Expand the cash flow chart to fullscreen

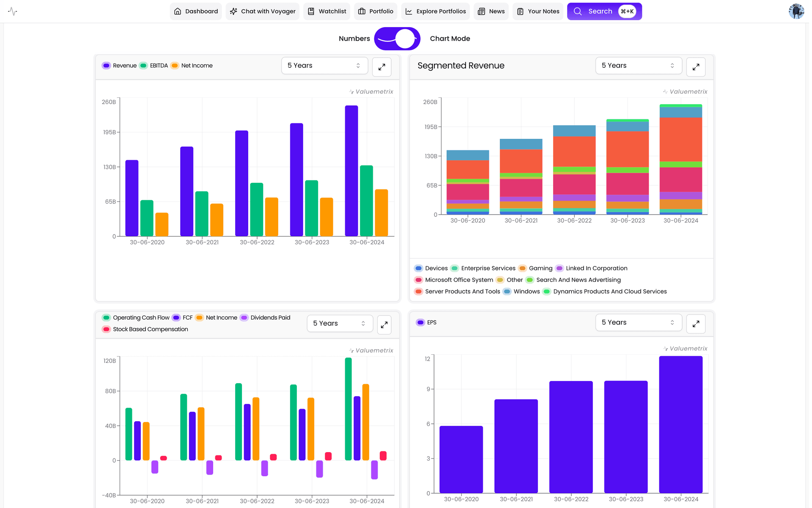click(384, 324)
